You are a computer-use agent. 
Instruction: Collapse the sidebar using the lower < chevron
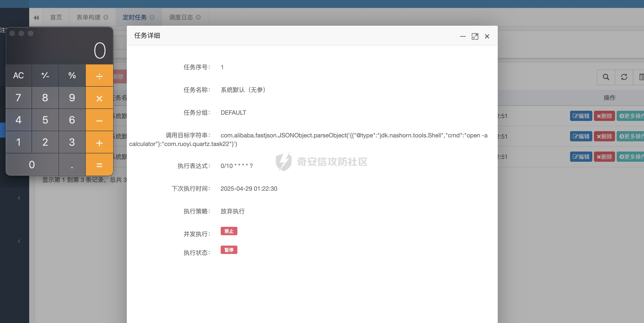tap(19, 241)
